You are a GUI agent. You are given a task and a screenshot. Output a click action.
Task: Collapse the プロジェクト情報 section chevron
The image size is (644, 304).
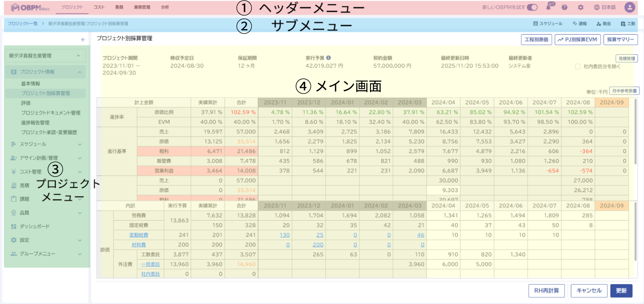tap(80, 72)
